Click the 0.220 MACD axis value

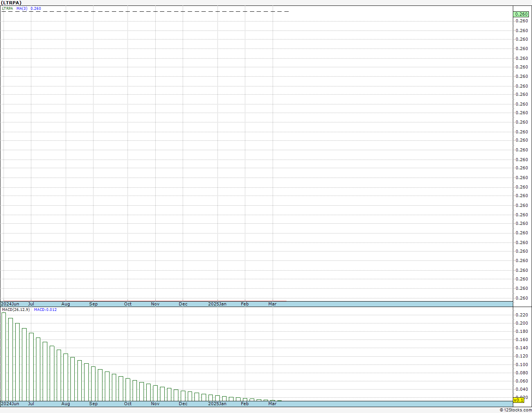tap(522, 315)
